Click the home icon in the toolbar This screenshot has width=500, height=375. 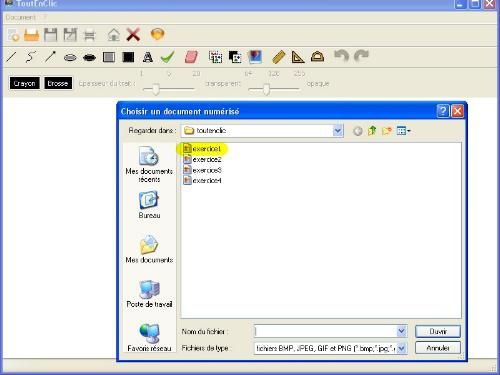(x=114, y=35)
